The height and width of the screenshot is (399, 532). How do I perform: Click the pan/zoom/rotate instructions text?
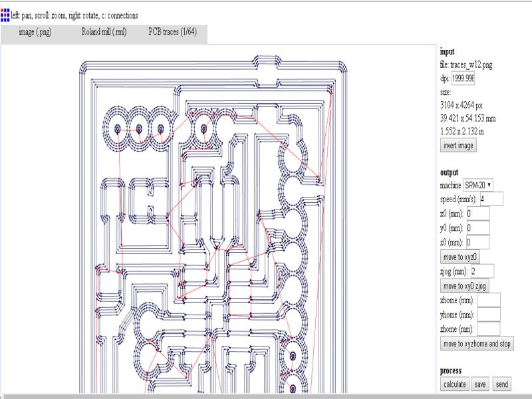[x=74, y=15]
